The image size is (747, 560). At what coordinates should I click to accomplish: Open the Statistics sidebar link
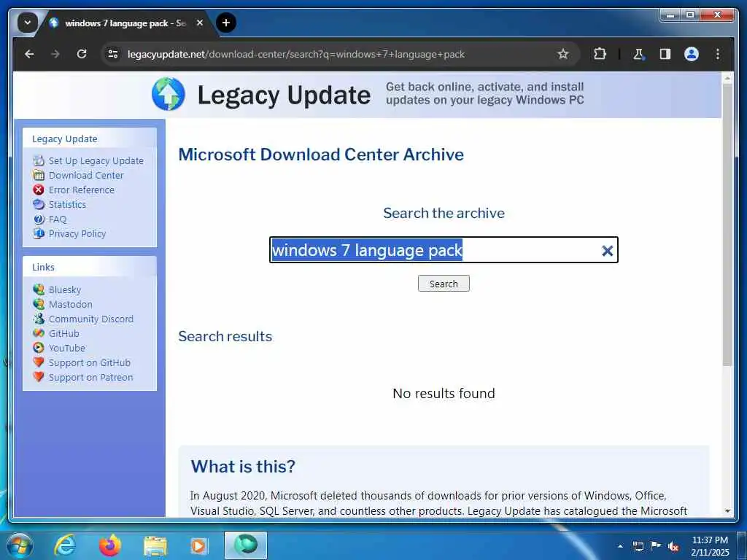click(67, 205)
